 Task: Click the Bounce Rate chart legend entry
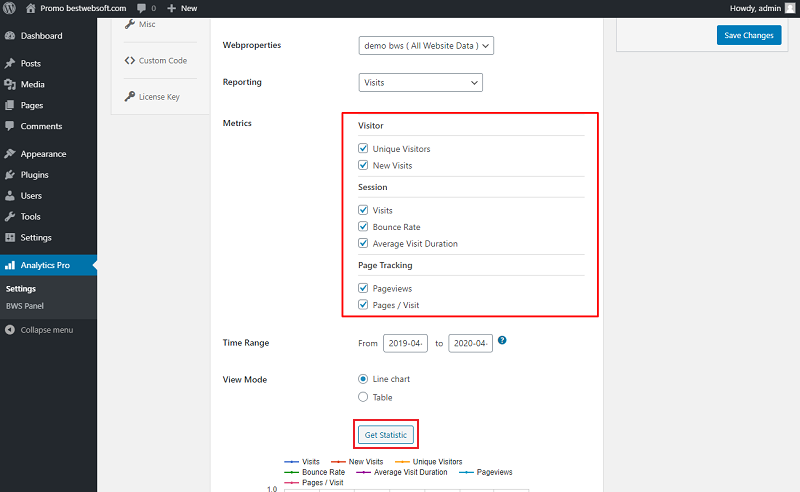click(315, 472)
